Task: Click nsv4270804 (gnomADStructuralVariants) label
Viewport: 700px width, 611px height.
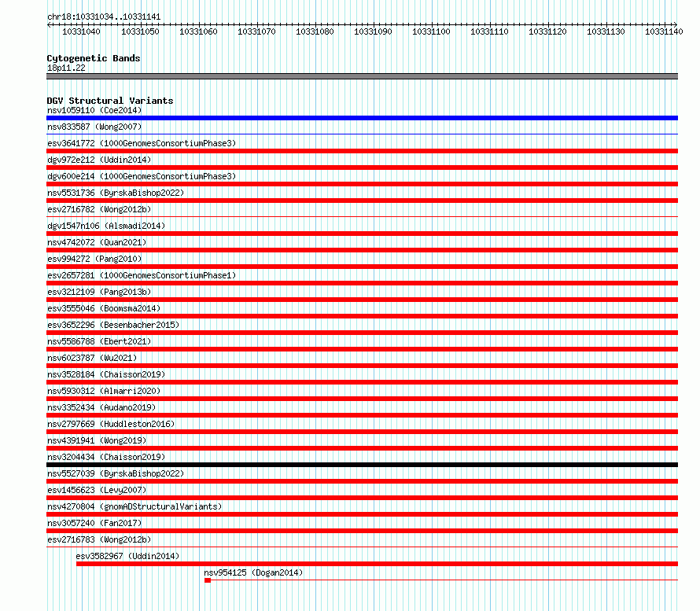Action: coord(134,506)
